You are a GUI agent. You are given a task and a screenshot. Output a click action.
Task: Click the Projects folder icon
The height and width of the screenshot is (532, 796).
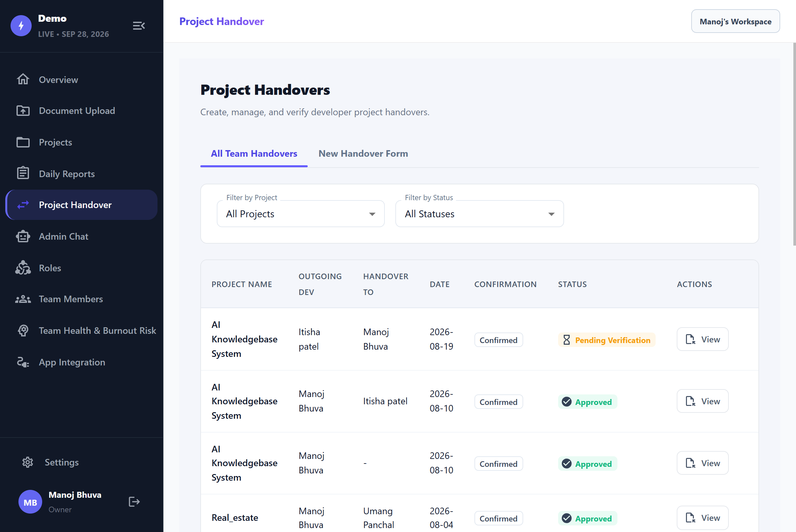(23, 142)
